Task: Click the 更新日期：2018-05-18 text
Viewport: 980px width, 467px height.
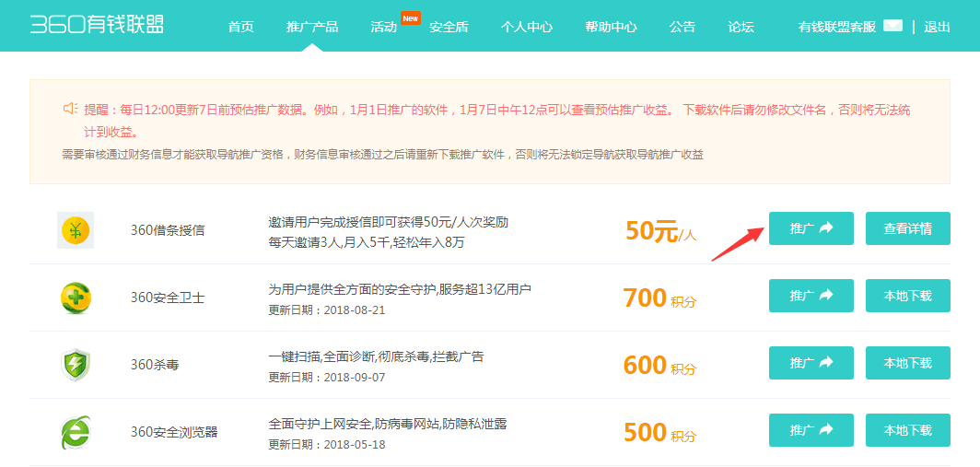Action: (x=327, y=445)
